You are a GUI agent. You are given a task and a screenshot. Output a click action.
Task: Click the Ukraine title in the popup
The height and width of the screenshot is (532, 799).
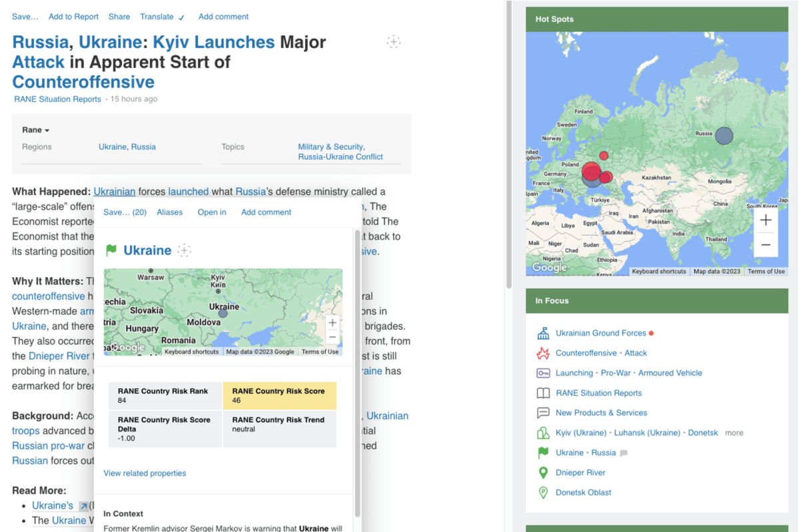[x=147, y=250]
